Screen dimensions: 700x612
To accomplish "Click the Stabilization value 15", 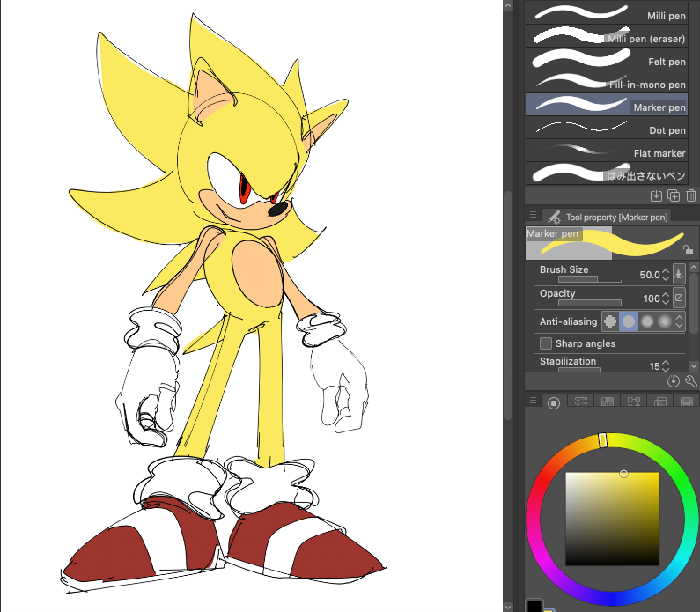I will [654, 366].
